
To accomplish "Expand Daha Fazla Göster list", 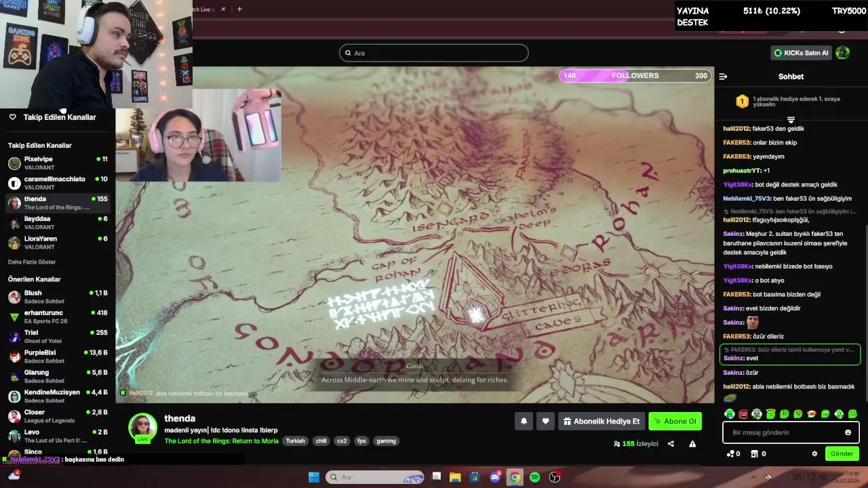I will coord(32,262).
